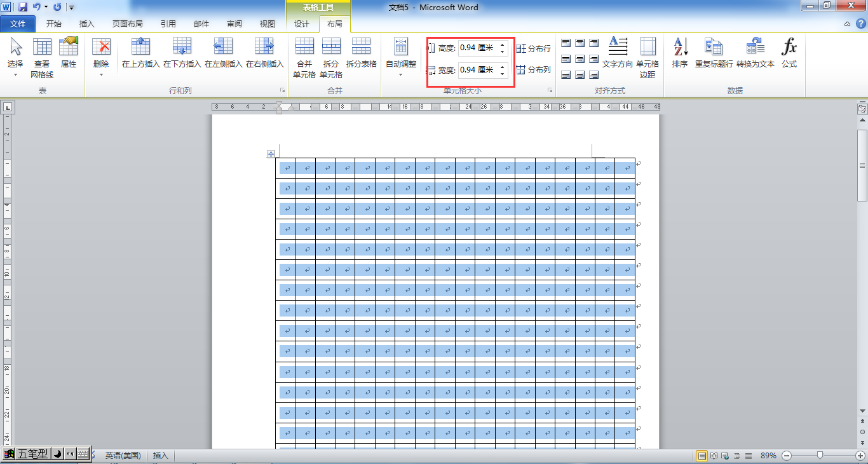Open the undo history dropdown arrow
This screenshot has width=868, height=464.
46,7
